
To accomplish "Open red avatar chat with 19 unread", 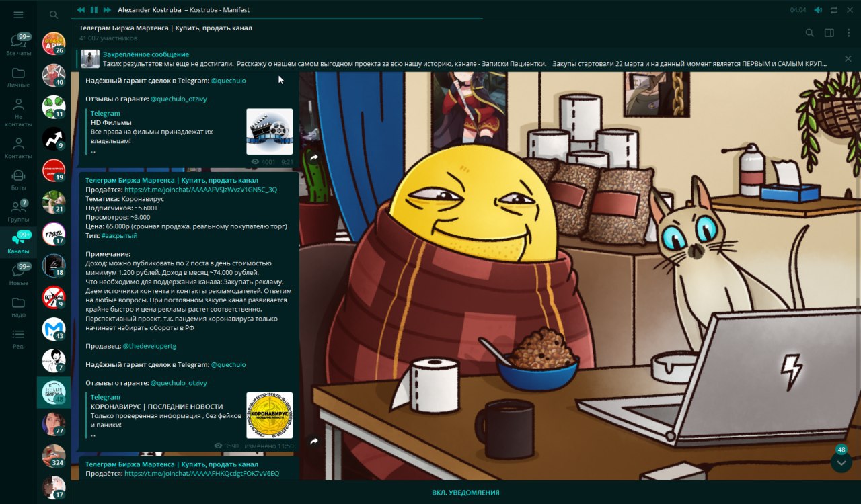I will tap(54, 171).
